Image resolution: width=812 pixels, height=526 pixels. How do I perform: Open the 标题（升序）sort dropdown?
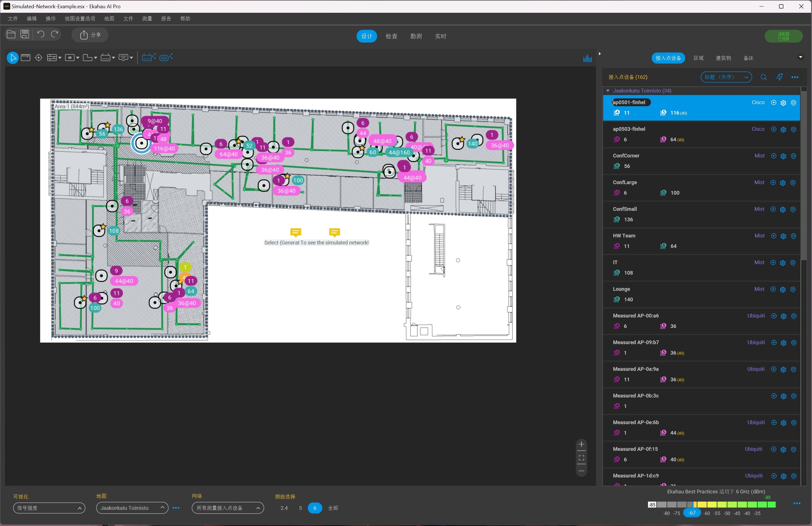[x=726, y=77]
